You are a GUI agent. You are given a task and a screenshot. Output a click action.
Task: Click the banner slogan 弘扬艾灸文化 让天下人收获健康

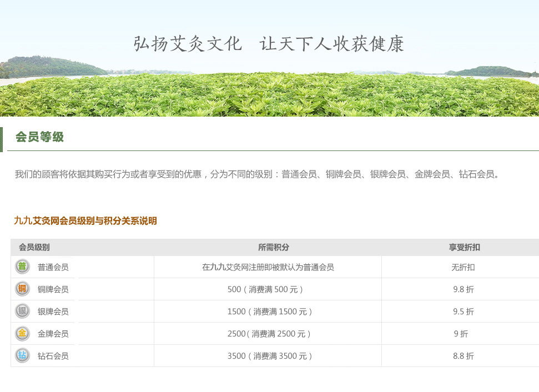pos(269,44)
